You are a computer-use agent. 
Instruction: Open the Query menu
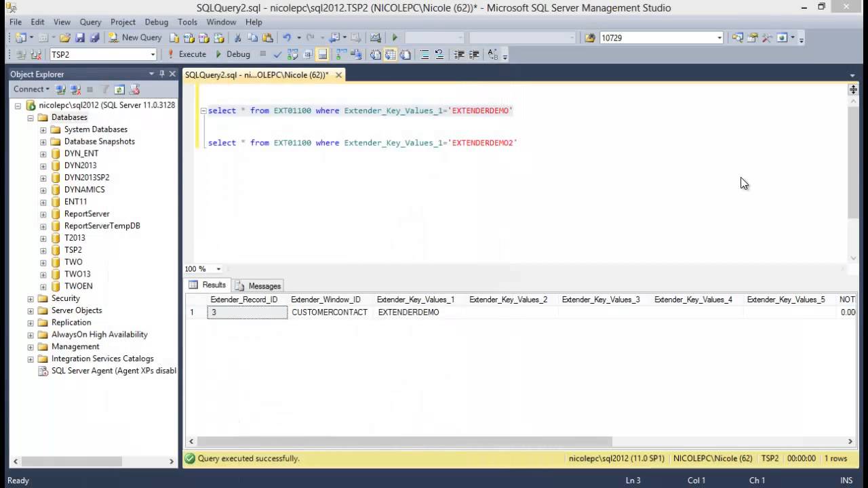click(90, 22)
